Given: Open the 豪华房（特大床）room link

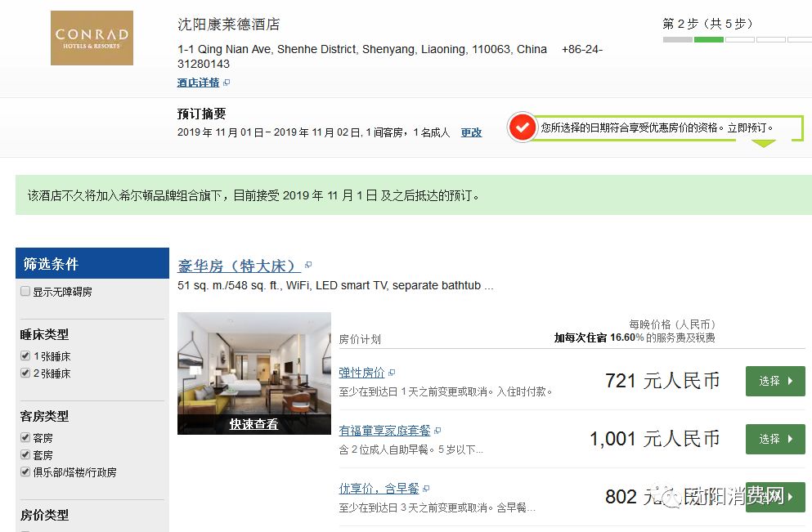Looking at the screenshot, I should point(238,266).
